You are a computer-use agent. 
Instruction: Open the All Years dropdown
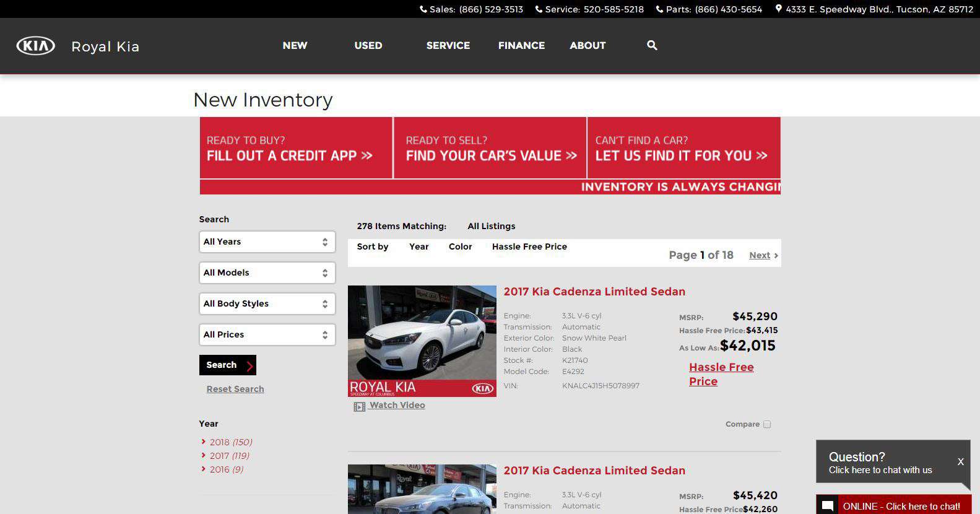(267, 242)
